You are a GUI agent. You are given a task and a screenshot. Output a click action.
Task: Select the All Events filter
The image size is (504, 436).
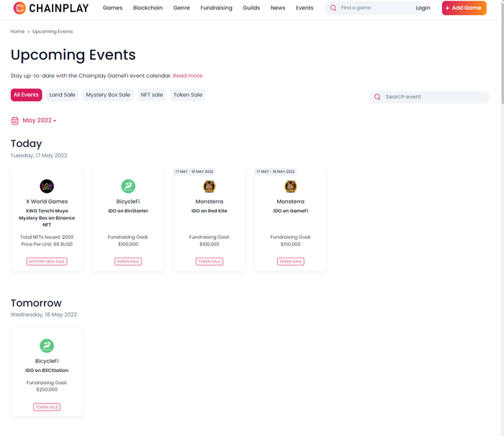[26, 95]
